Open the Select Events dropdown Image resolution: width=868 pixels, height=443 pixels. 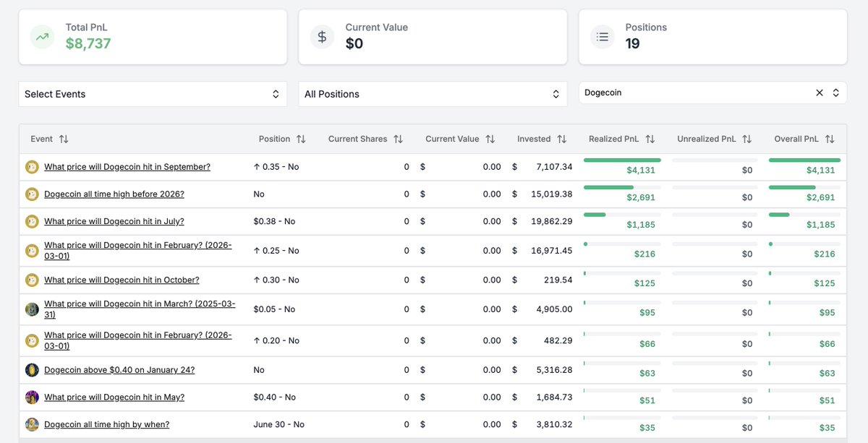coord(153,94)
